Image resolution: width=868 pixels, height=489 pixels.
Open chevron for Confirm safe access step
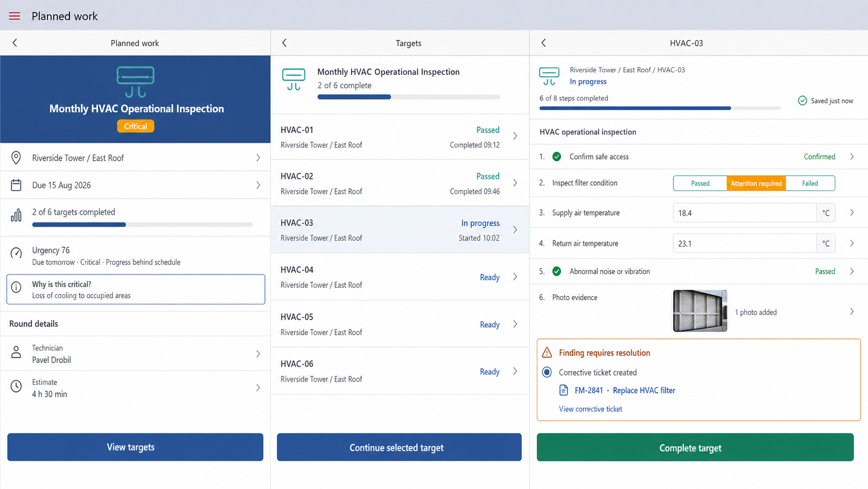[852, 156]
